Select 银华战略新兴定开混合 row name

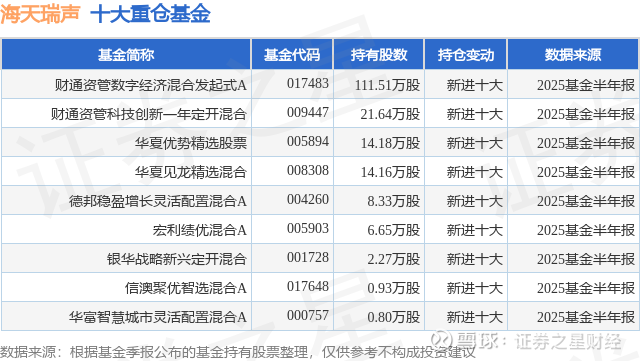[177, 259]
